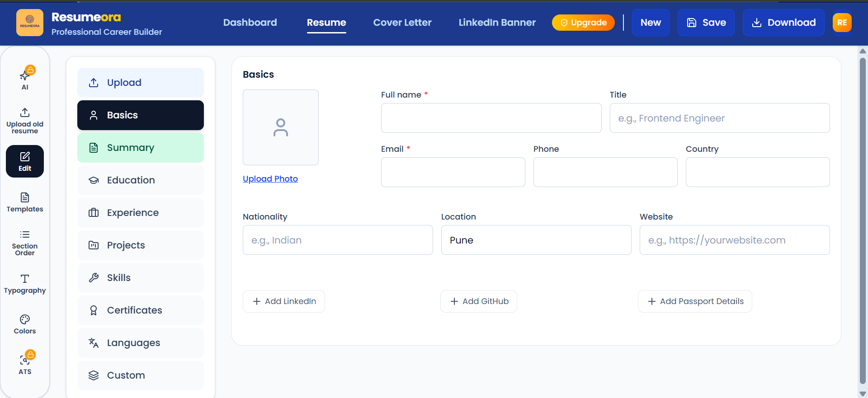The height and width of the screenshot is (398, 868).
Task: Click the scrollbar up arrow
Action: pyautogui.click(x=863, y=51)
